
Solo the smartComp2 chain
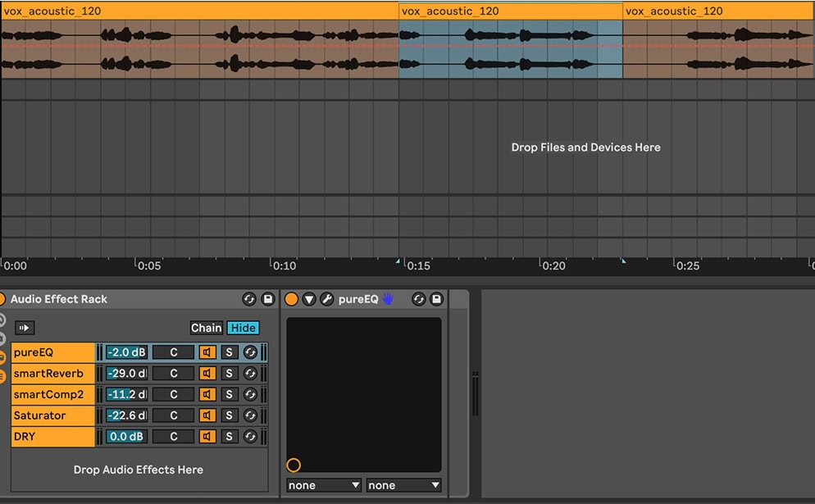pyautogui.click(x=230, y=394)
